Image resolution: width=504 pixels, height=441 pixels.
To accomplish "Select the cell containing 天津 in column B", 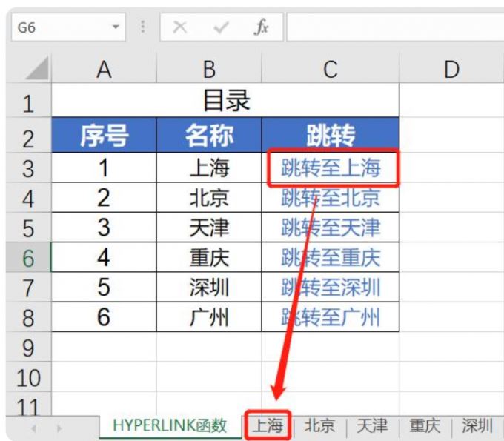I will tap(209, 228).
